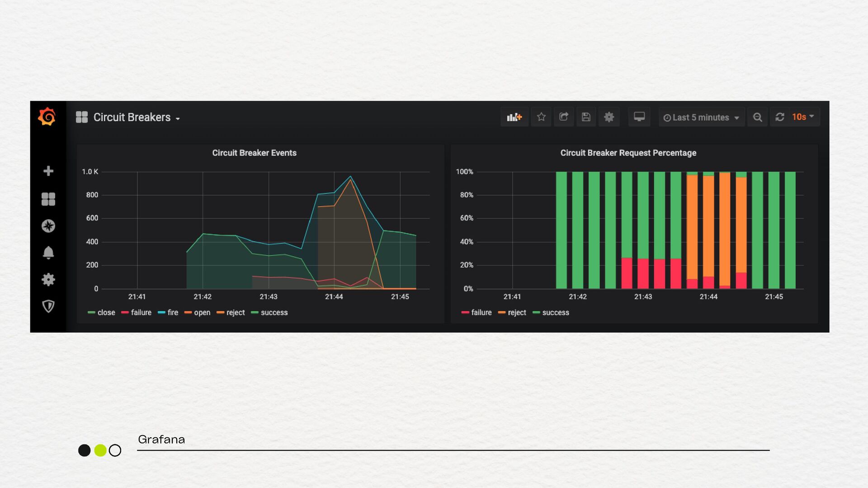Open Configuration gear in the sidebar
This screenshot has width=868, height=488.
click(x=48, y=280)
